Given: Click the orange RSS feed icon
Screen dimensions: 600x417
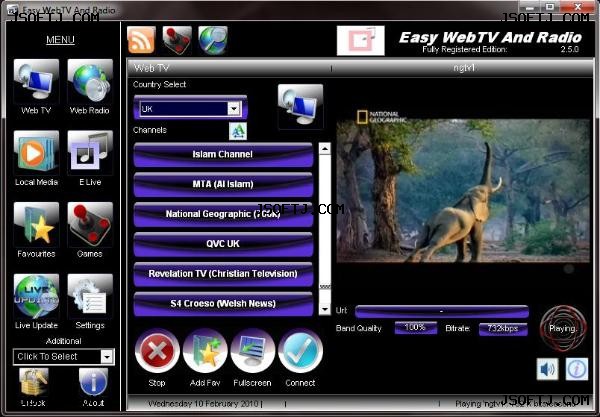Looking at the screenshot, I should 141,40.
